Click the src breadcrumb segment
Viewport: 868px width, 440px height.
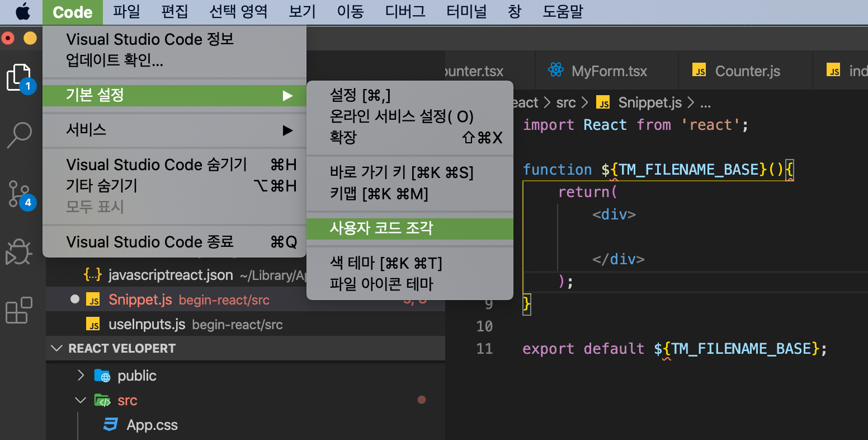click(x=566, y=103)
